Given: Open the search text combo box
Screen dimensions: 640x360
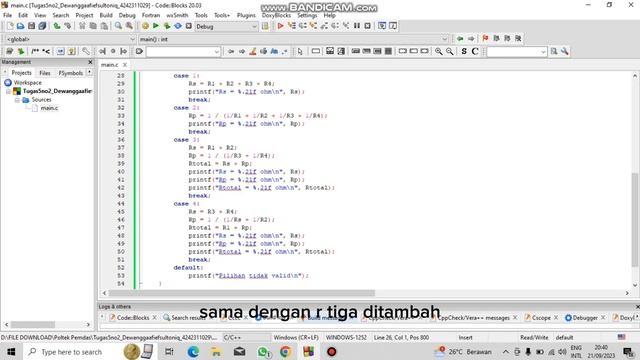Looking at the screenshot, I should 183,52.
